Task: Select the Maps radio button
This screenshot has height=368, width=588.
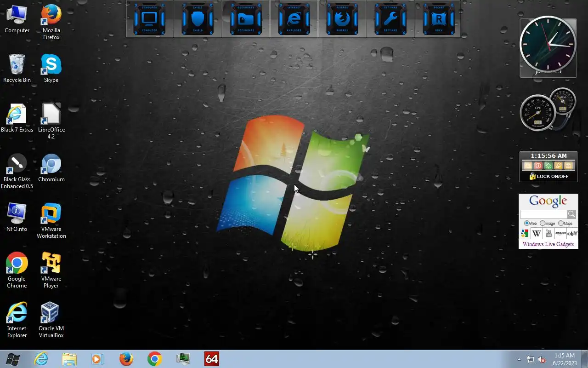Action: coord(561,223)
